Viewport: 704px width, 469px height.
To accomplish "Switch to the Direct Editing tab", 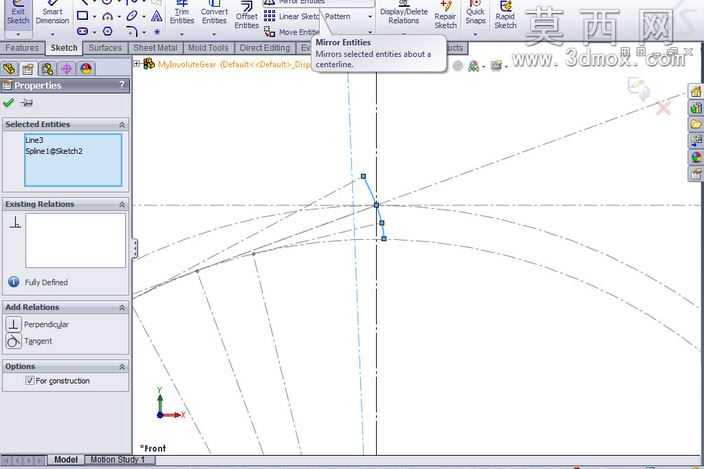I will pyautogui.click(x=264, y=48).
